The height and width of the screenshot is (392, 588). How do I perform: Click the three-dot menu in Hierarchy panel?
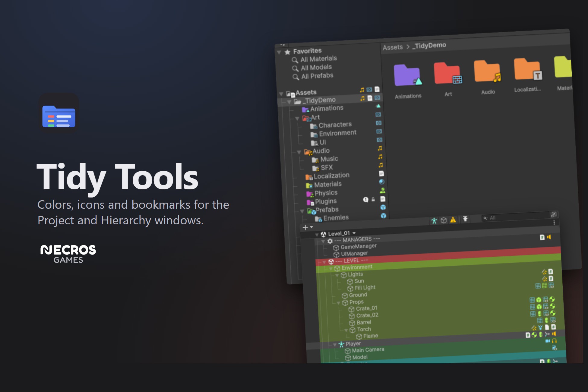pyautogui.click(x=554, y=223)
